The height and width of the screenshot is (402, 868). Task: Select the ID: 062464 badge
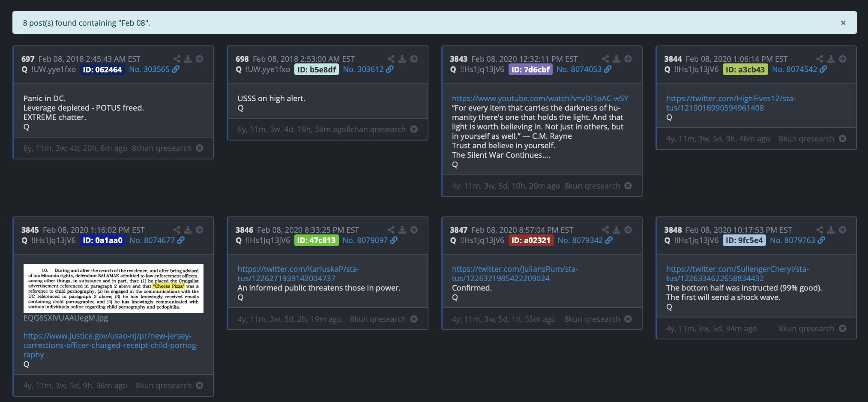pyautogui.click(x=102, y=69)
